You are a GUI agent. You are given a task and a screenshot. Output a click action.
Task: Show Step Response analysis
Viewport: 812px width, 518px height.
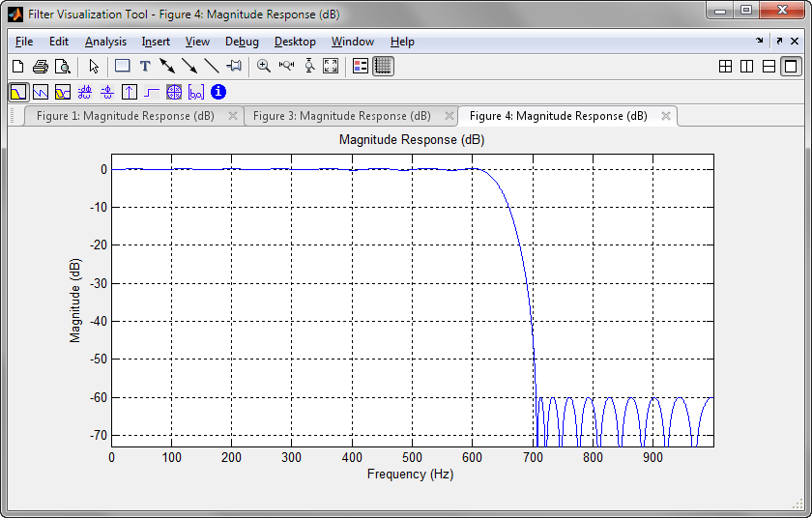(152, 92)
